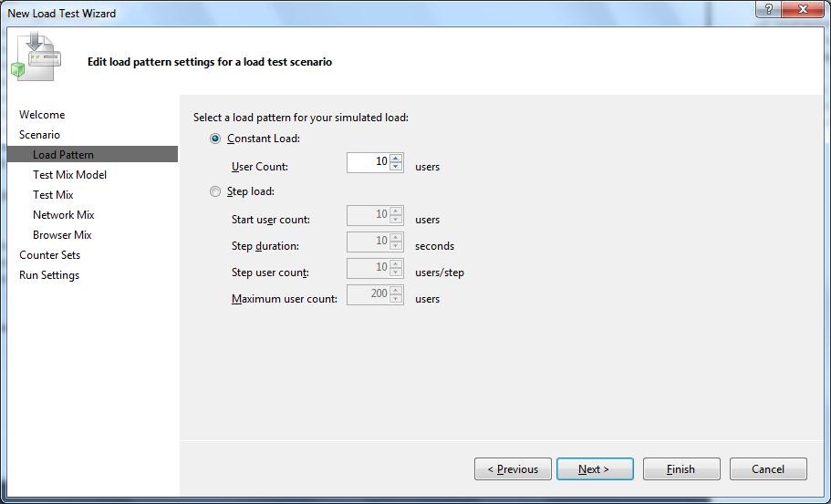Decrease Maximum user count with down arrow
The width and height of the screenshot is (831, 504).
[x=396, y=299]
